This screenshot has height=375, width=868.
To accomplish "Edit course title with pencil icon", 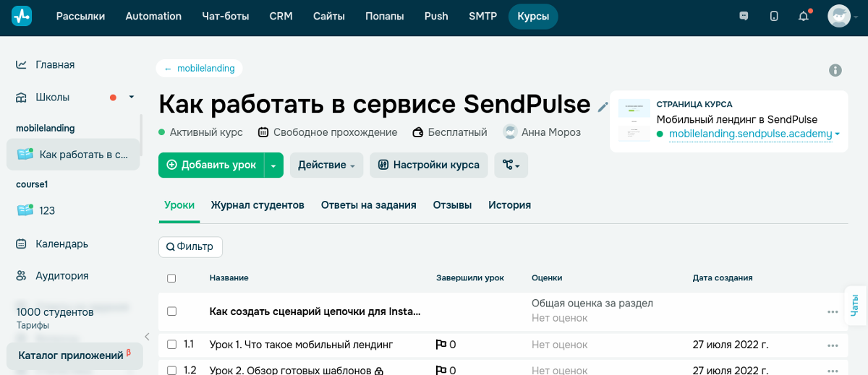I will tap(603, 107).
